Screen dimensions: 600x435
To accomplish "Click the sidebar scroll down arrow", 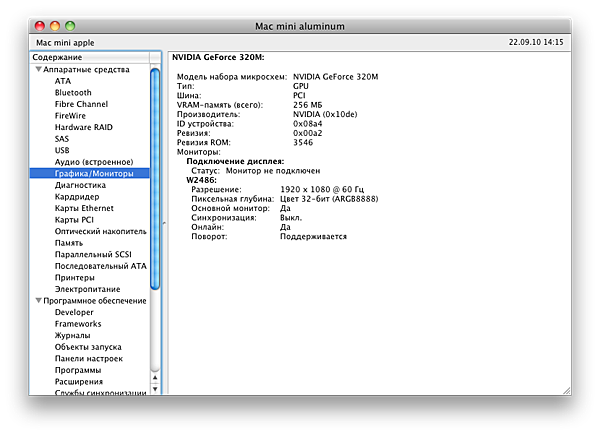I will 155,389.
